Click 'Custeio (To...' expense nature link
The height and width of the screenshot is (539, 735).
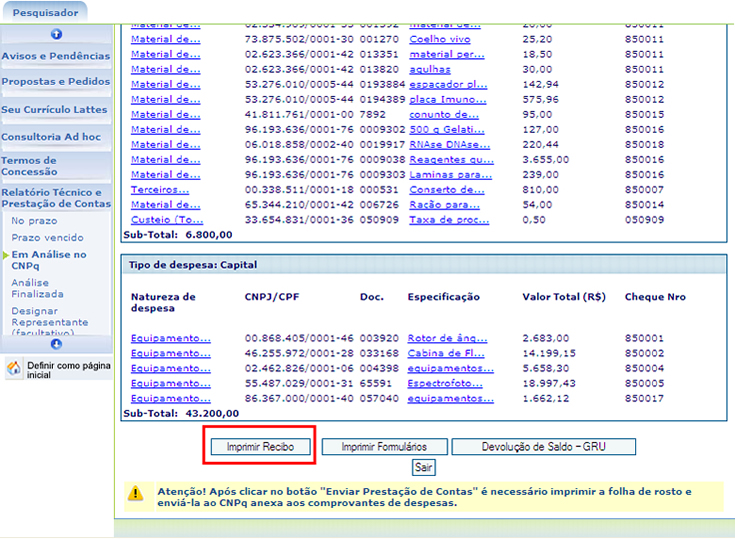167,219
